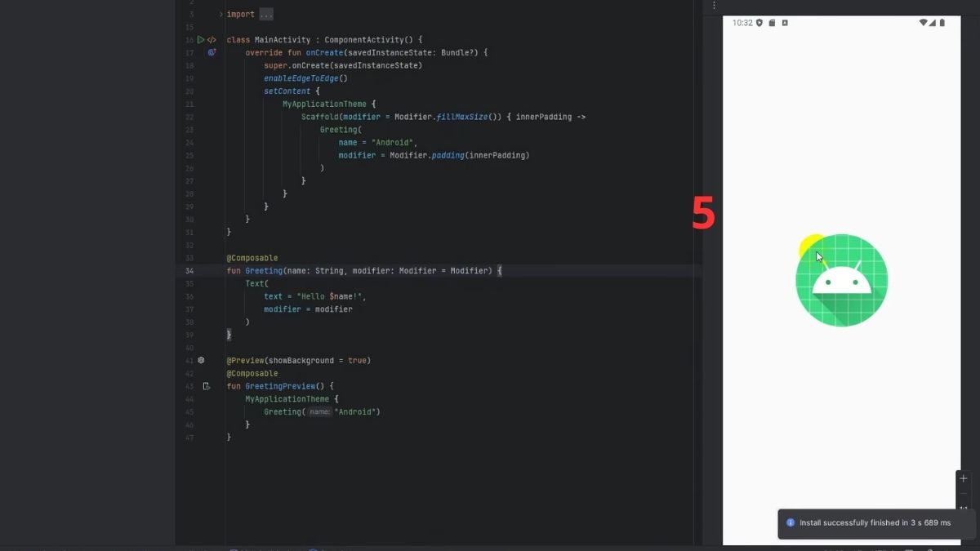Click 'MyApplicationTheme' on line 44

287,399
